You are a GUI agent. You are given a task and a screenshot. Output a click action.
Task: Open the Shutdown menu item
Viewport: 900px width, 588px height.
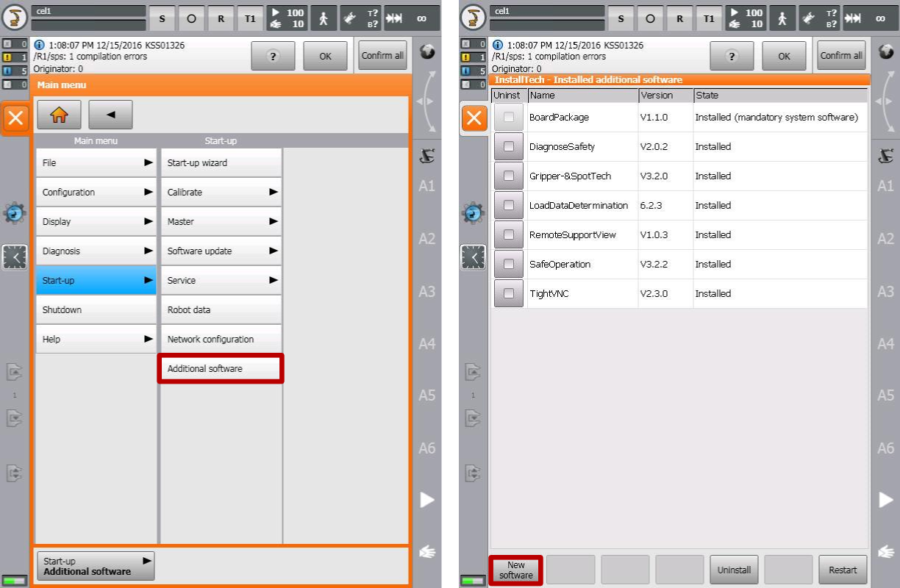(96, 309)
